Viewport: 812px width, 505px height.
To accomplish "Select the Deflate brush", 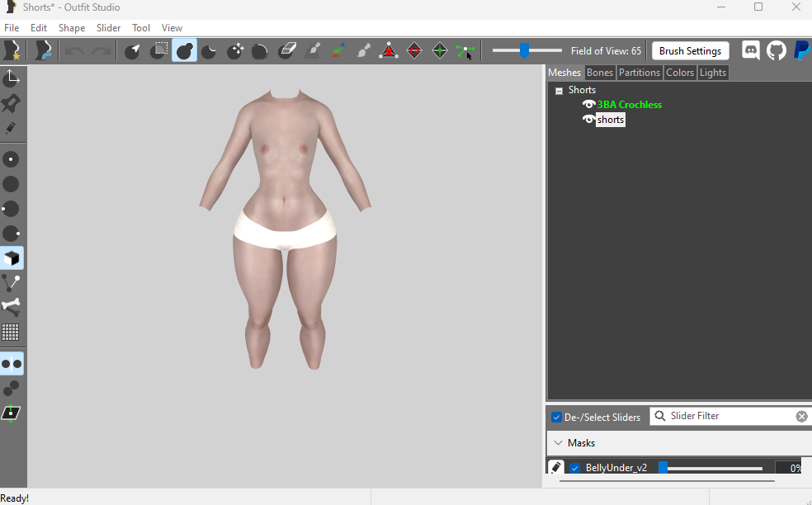I will pyautogui.click(x=210, y=51).
